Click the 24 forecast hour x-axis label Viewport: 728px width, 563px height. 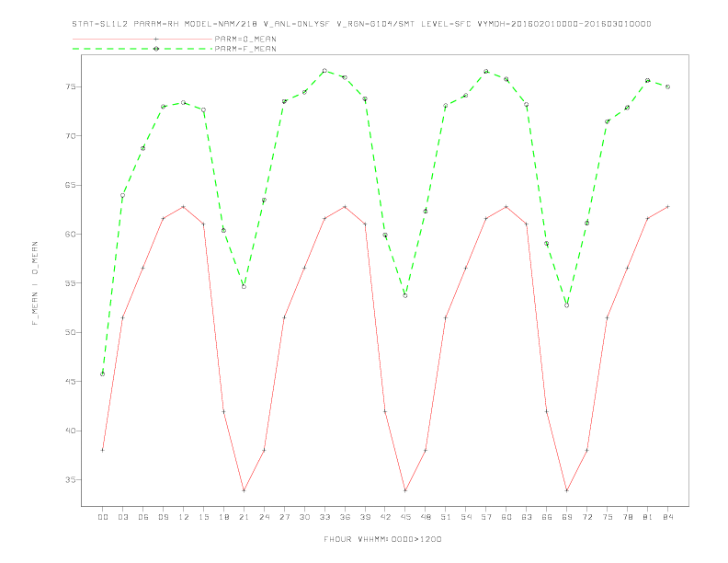[x=264, y=517]
